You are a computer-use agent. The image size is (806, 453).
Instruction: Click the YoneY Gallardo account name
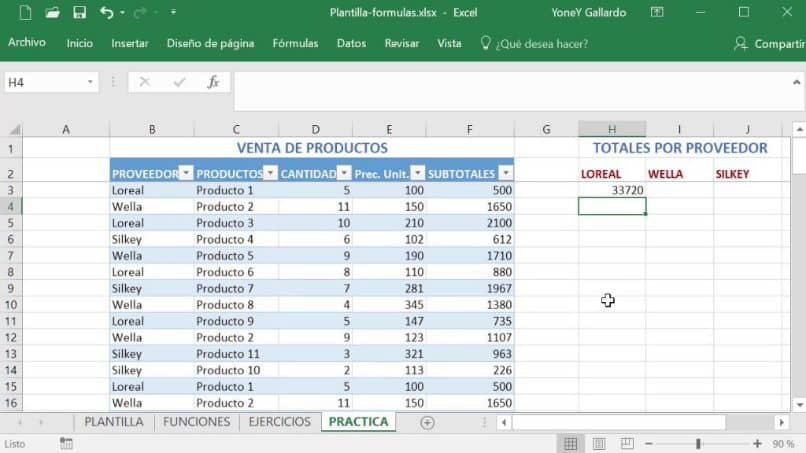(589, 12)
